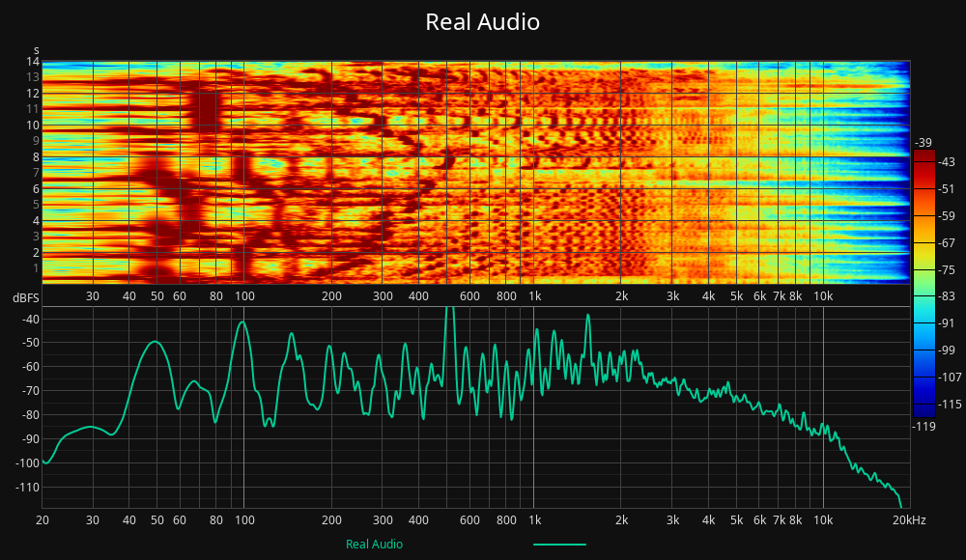Click the 14 second mark on time axis

click(32, 62)
